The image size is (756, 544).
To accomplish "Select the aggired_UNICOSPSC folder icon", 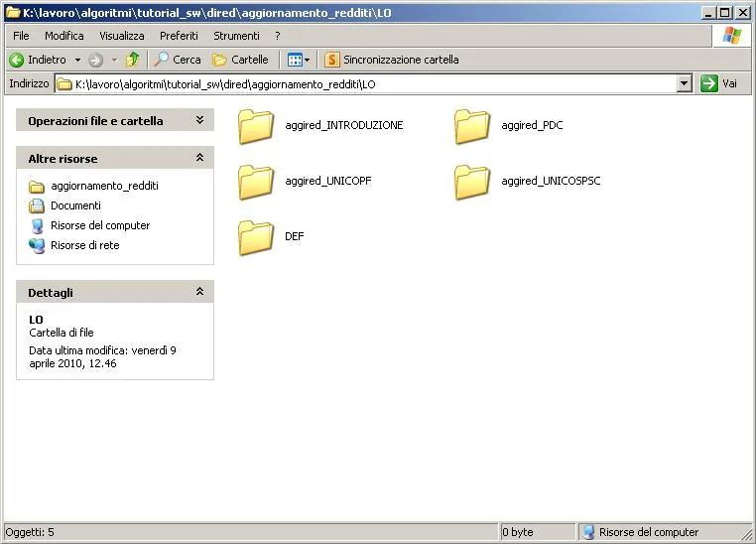I will (472, 182).
